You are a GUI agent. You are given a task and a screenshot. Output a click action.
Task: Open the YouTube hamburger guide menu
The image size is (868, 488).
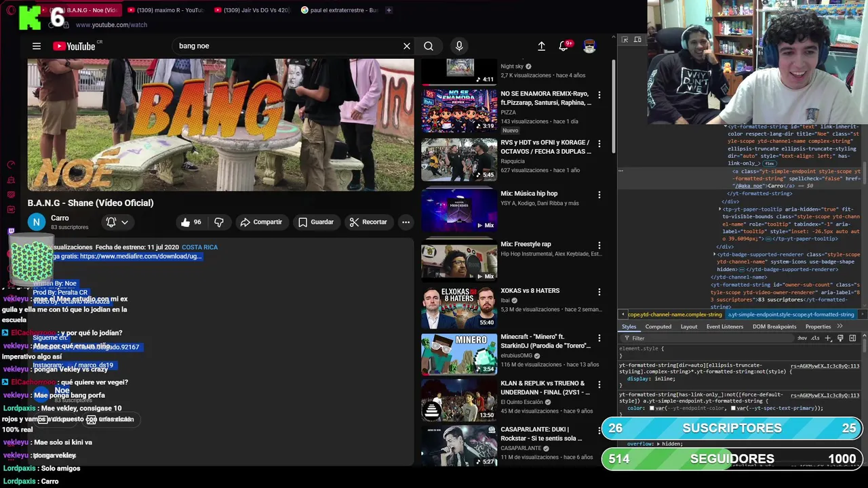[x=37, y=46]
